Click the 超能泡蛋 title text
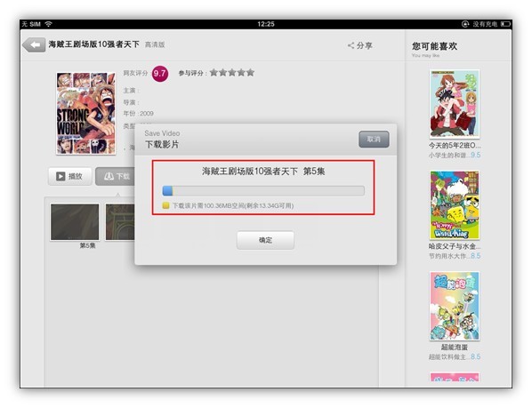 (455, 348)
